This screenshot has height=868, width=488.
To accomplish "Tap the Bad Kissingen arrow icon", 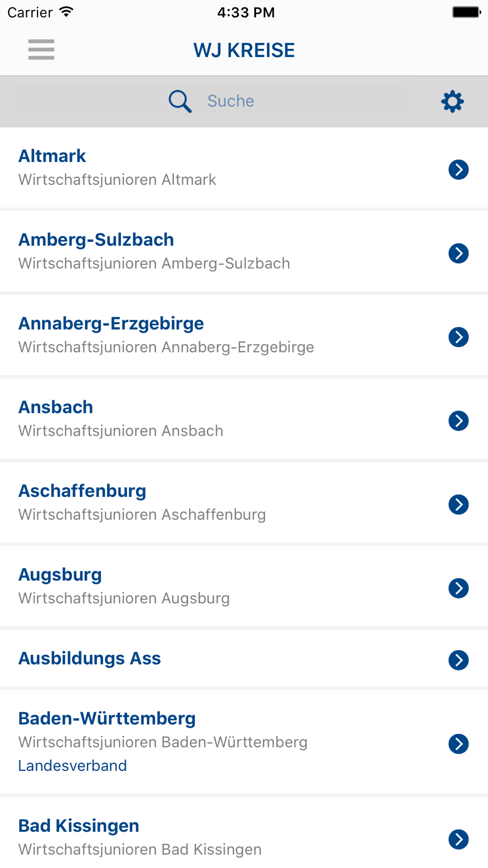I will point(459,839).
